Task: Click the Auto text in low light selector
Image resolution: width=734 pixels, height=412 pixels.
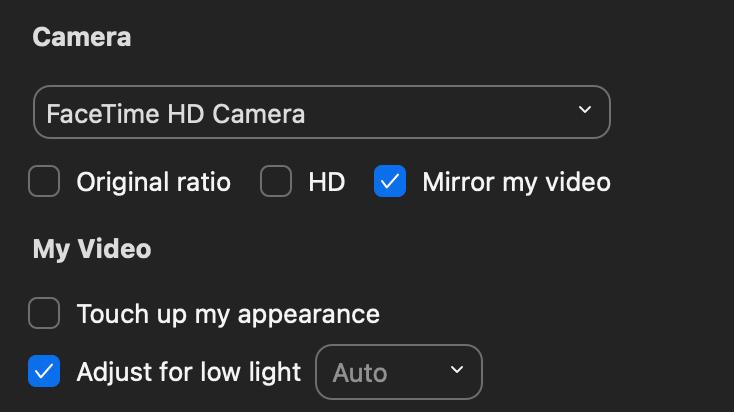Action: click(359, 373)
